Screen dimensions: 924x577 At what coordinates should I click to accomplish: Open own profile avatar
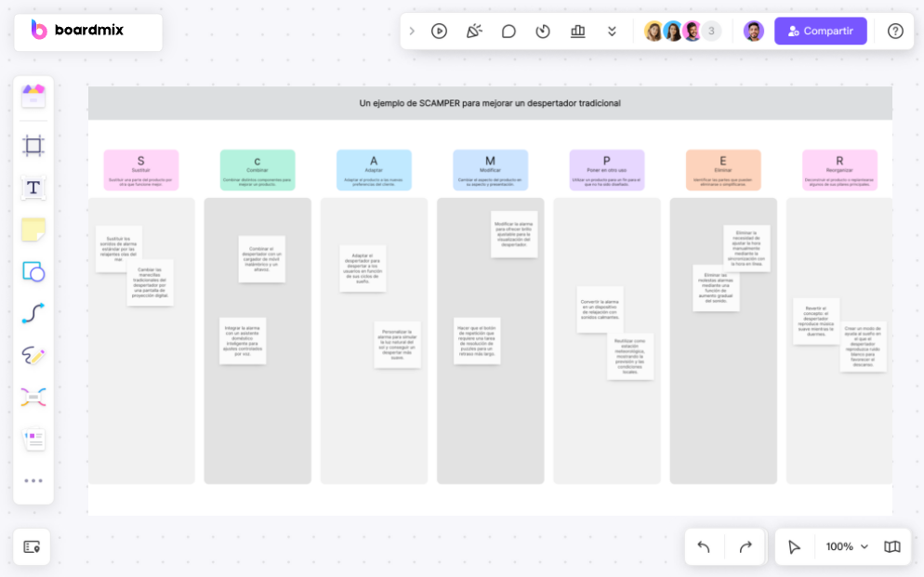pos(754,32)
